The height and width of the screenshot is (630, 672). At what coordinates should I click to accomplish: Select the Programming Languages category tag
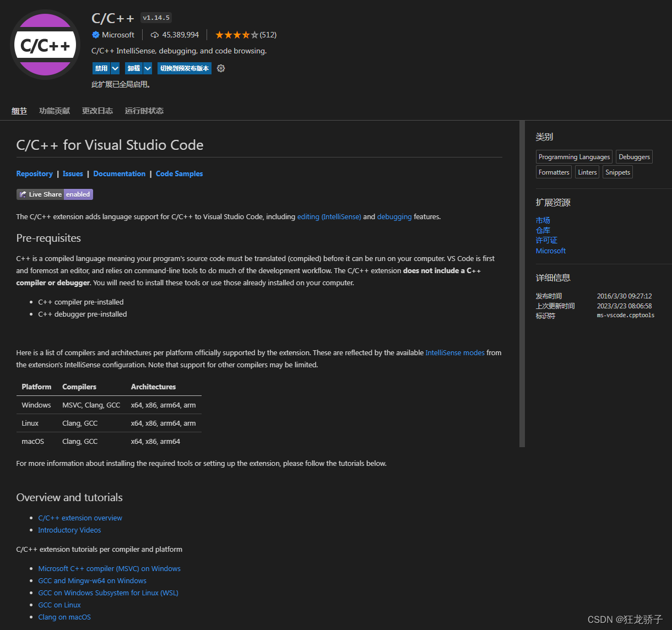click(x=575, y=157)
